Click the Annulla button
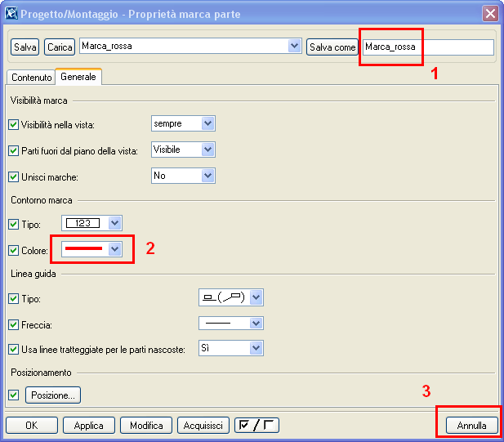Image resolution: width=504 pixels, height=442 pixels. point(472,426)
